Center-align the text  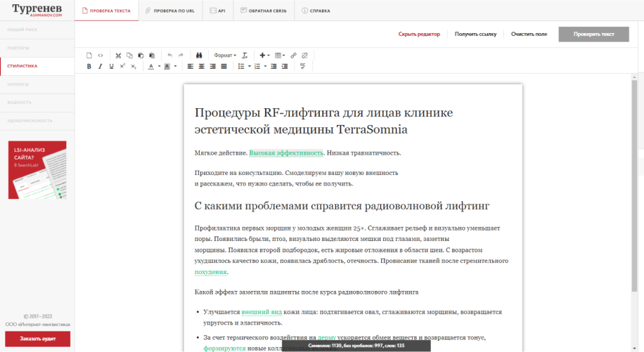tap(201, 66)
